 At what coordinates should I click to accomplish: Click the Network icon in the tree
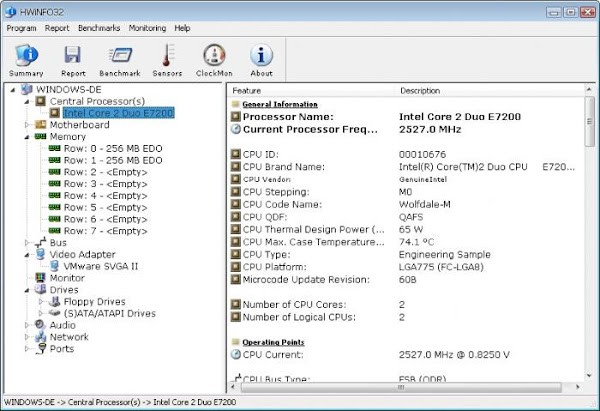(x=40, y=337)
